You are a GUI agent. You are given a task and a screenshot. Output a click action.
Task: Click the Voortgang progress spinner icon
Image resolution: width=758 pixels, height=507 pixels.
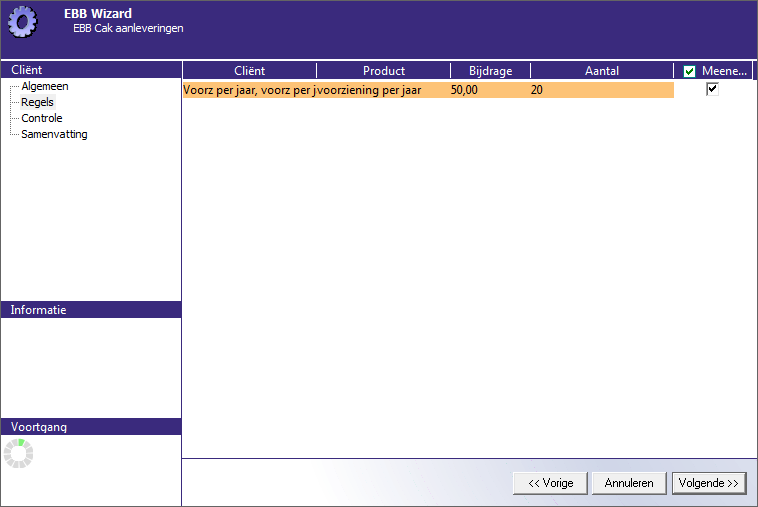18,453
